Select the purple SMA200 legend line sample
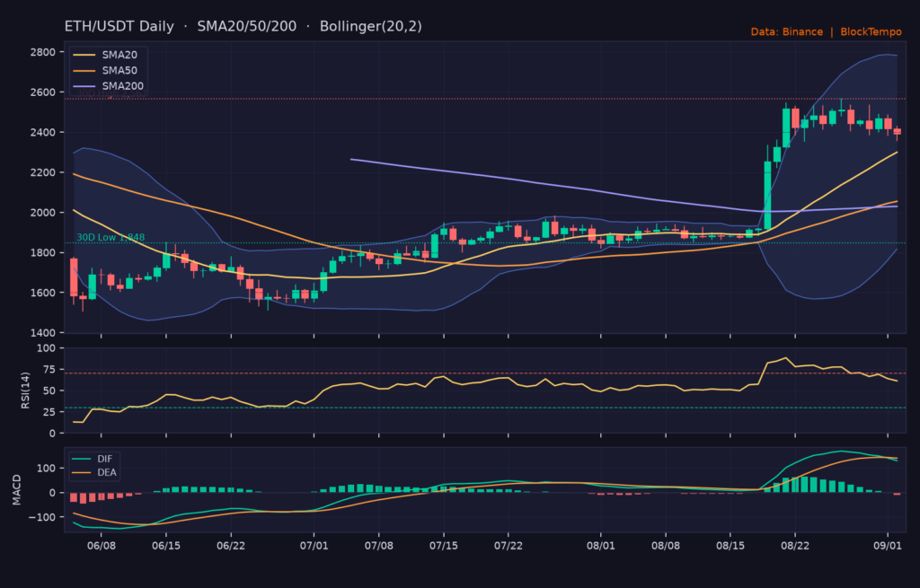920x588 pixels. pos(84,86)
